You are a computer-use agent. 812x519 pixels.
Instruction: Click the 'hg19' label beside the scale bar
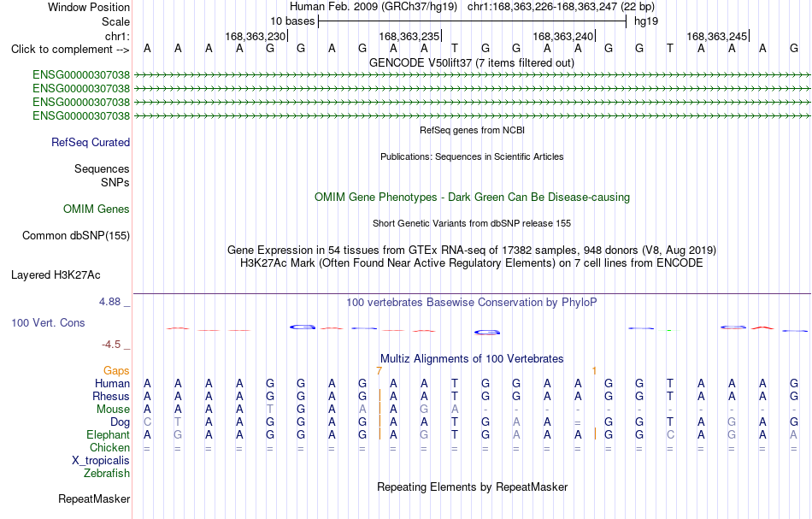coord(646,21)
